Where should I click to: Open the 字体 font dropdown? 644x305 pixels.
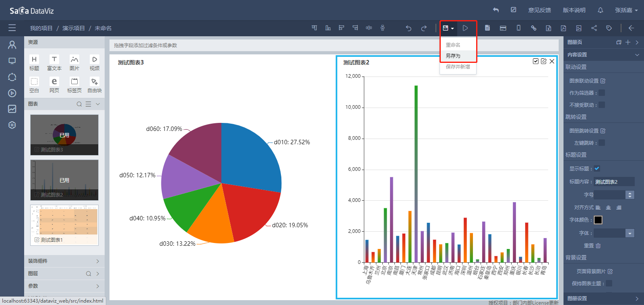point(614,233)
